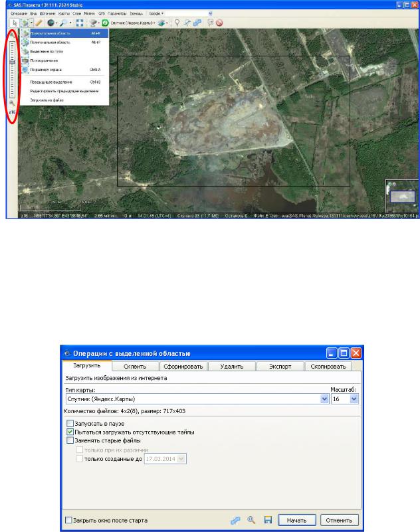
Task: Check 'Закрыть окно после старта'
Action: pyautogui.click(x=68, y=520)
